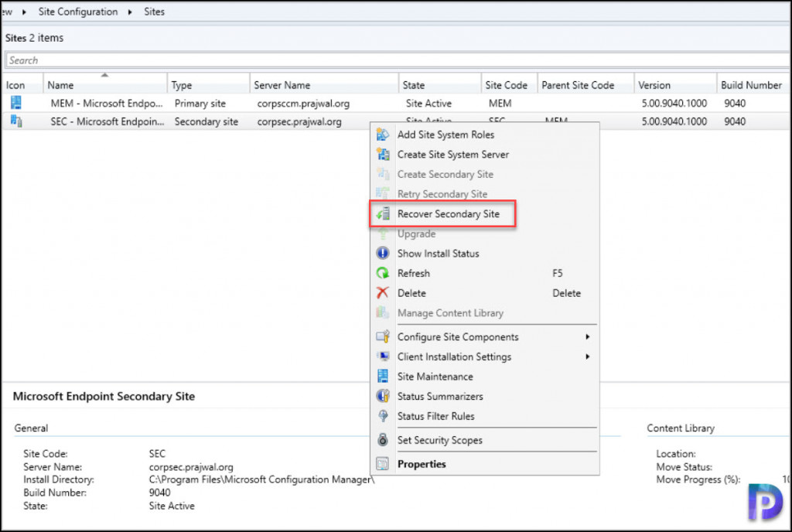Expand breadcrumb arrow before Site Configuration
The height and width of the screenshot is (532, 792).
pyautogui.click(x=24, y=12)
